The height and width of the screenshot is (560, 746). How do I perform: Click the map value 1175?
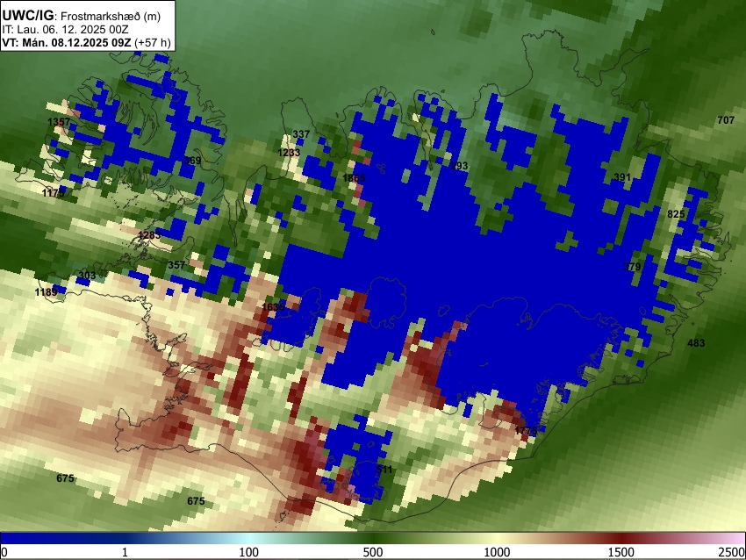click(54, 193)
